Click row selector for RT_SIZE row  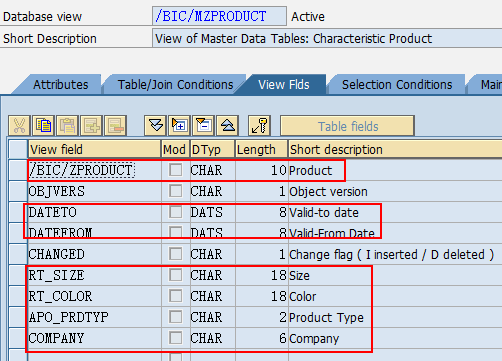click(18, 275)
